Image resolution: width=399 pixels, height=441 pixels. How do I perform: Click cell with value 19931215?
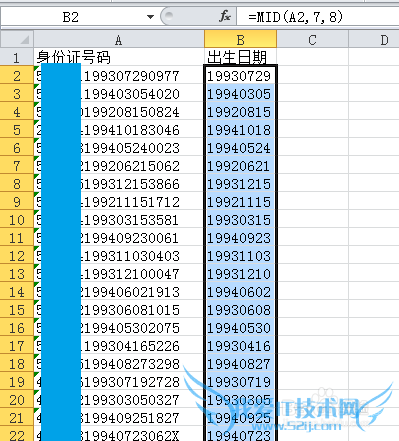[x=240, y=183]
